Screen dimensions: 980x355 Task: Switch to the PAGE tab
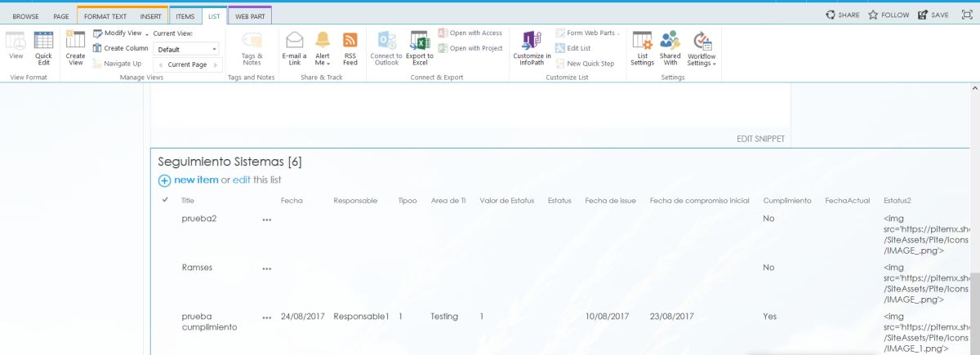60,16
